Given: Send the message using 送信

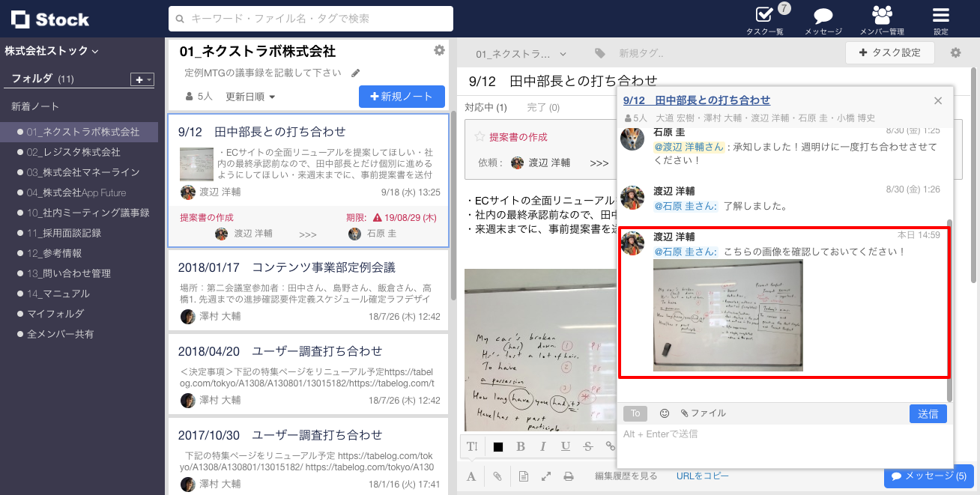Looking at the screenshot, I should [x=928, y=413].
